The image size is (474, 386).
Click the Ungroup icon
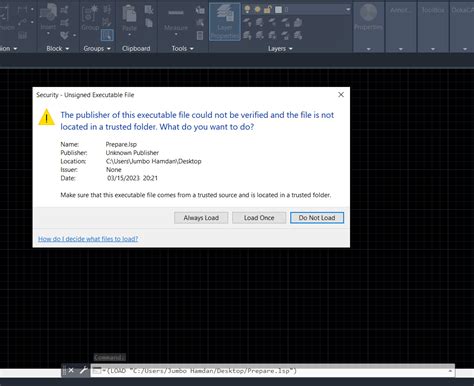[107, 10]
